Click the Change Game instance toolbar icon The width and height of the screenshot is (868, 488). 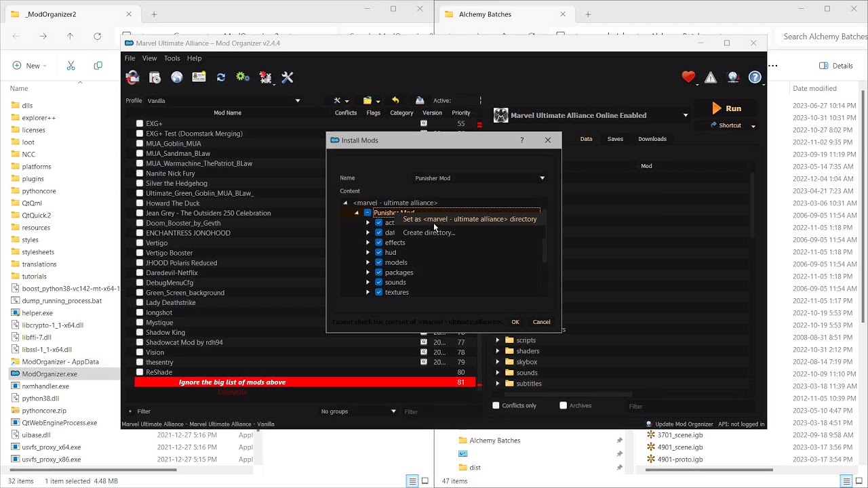coord(132,78)
